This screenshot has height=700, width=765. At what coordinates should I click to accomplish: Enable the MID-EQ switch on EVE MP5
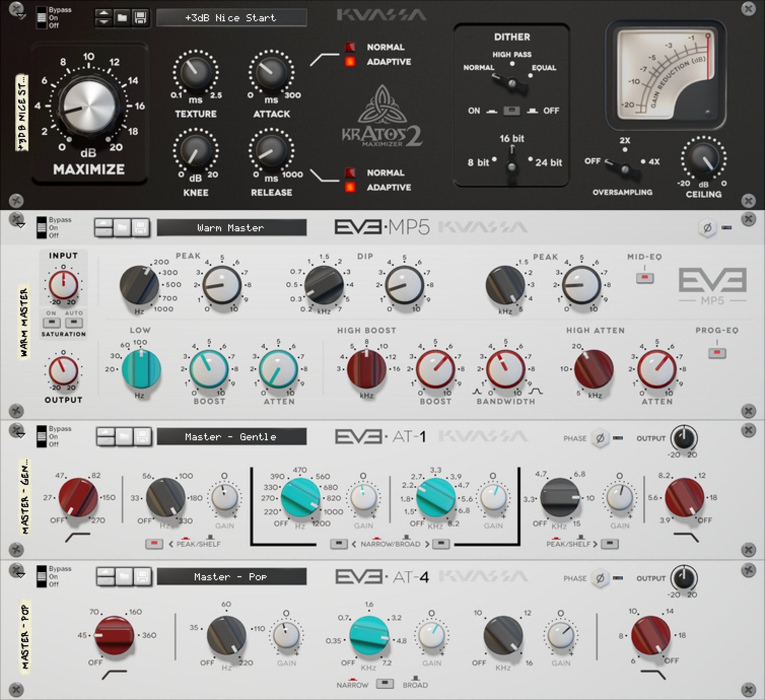tap(645, 278)
